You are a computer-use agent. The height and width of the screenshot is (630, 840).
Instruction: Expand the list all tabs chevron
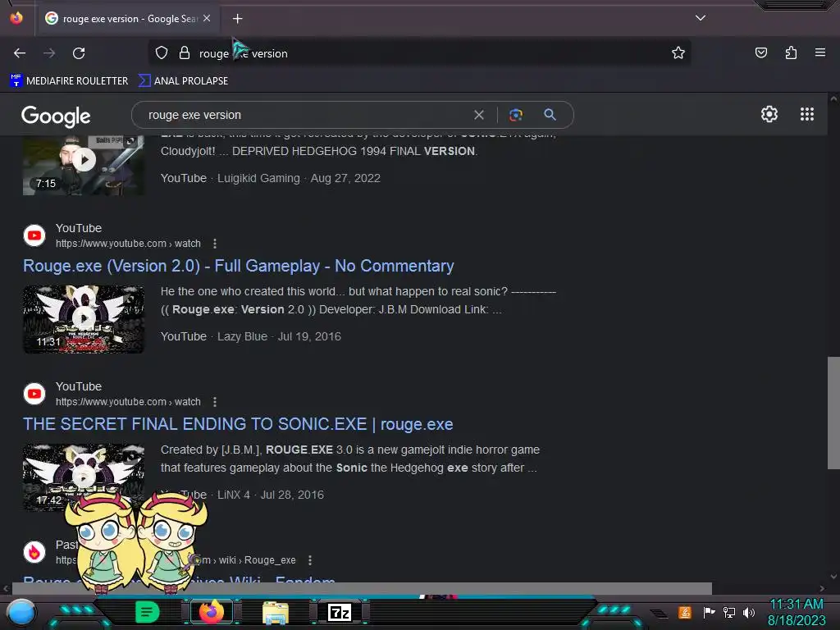click(701, 18)
